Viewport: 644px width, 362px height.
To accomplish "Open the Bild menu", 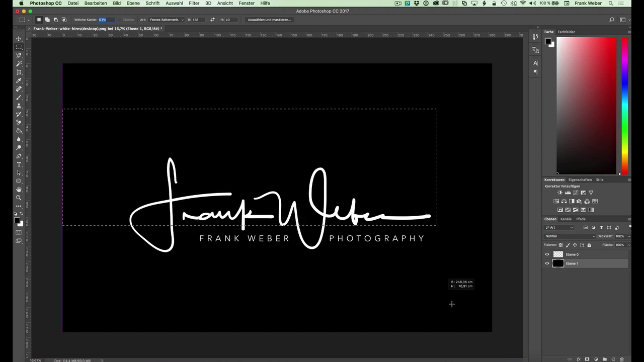I will point(117,4).
